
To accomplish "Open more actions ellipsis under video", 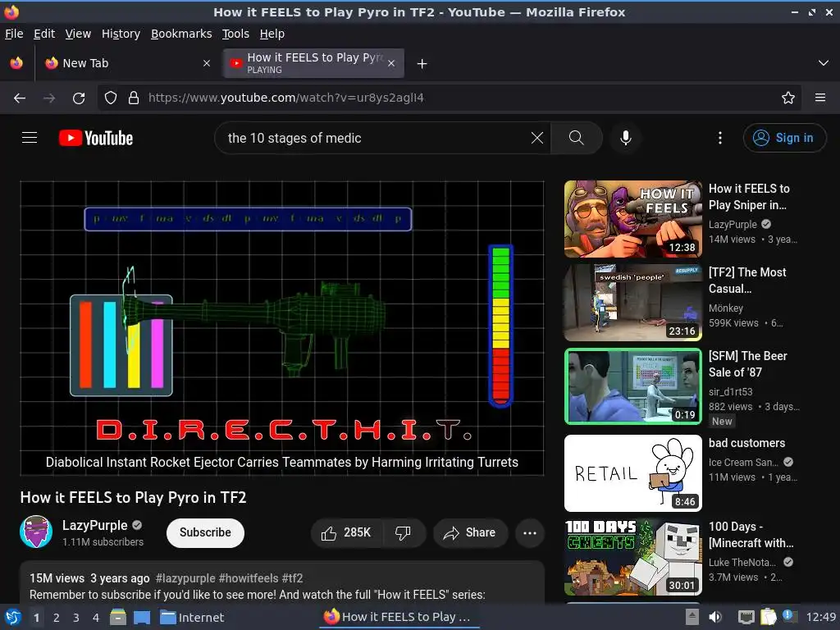I will click(x=530, y=532).
